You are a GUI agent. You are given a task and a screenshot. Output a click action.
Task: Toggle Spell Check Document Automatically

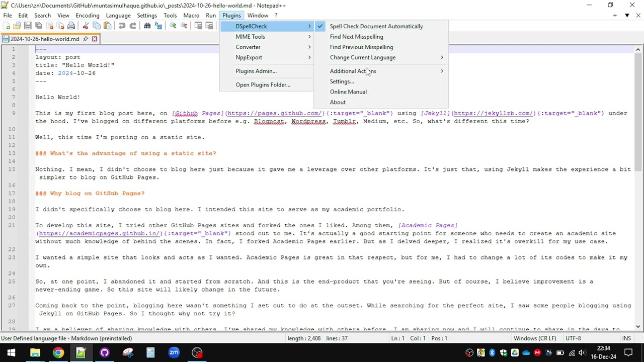point(376,26)
